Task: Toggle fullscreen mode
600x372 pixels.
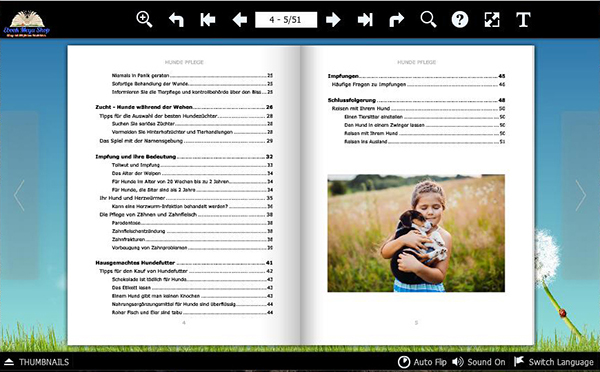Action: pyautogui.click(x=492, y=20)
